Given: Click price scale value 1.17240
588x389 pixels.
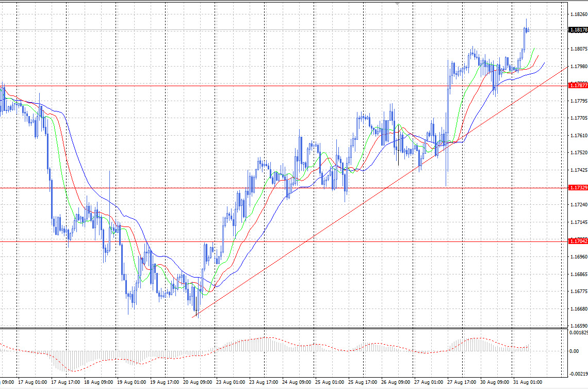Looking at the screenshot, I should [x=579, y=204].
